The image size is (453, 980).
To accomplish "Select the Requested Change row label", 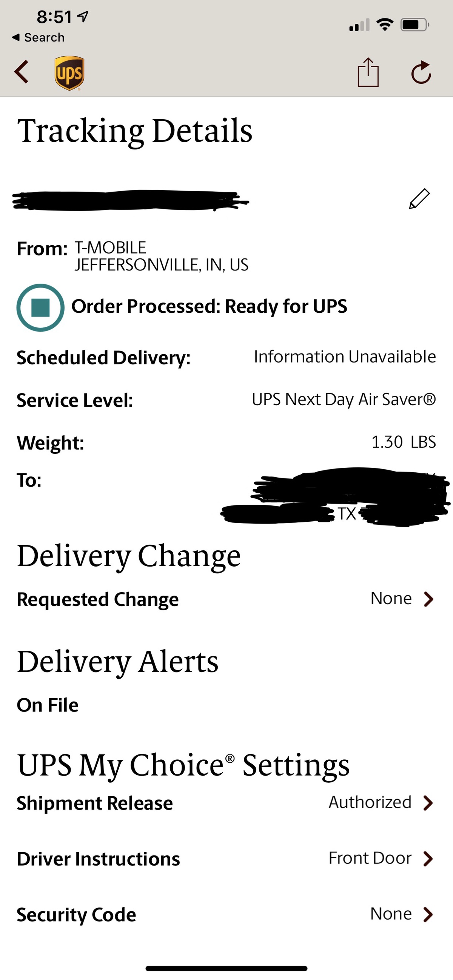I will coord(98,599).
